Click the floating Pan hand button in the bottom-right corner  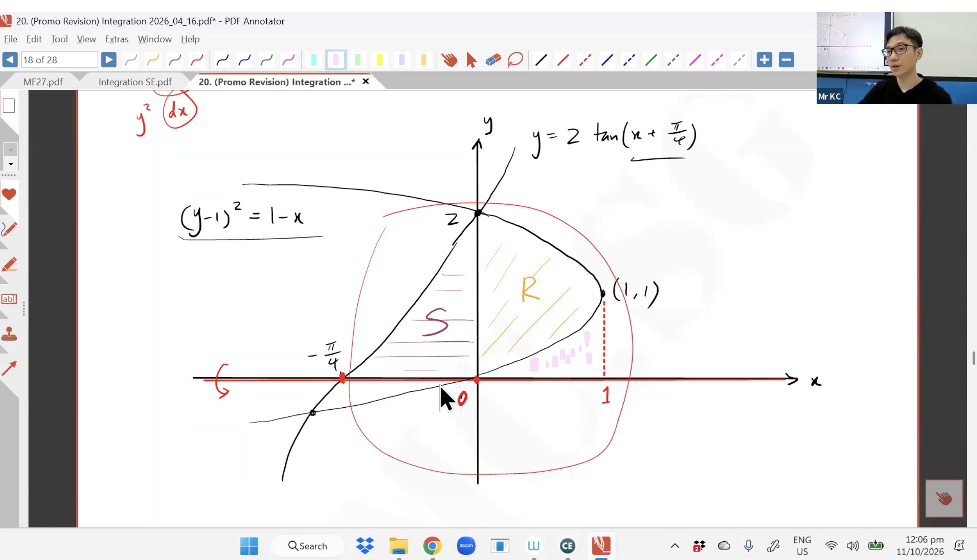[x=944, y=498]
